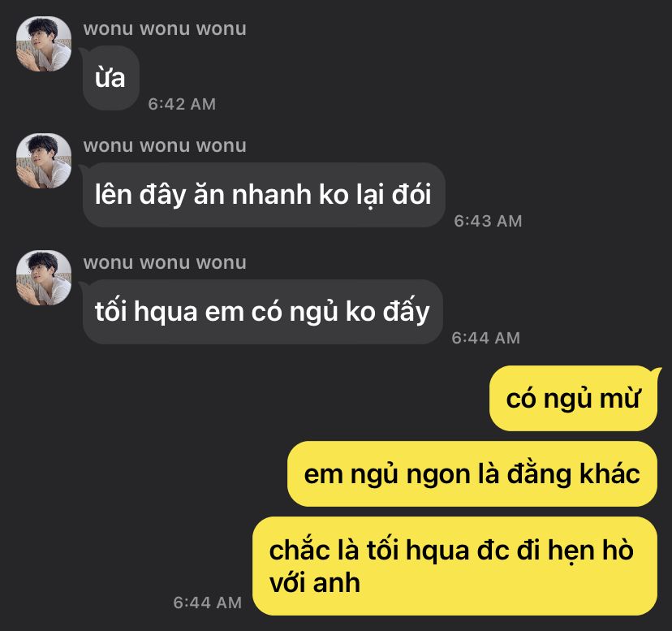Open the sender name above "lên đây ăn nhanh"
This screenshot has height=631, width=672.
(x=165, y=146)
